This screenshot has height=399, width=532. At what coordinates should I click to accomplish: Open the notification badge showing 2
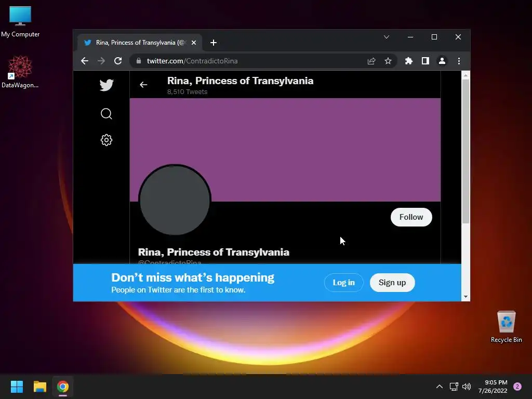click(517, 387)
